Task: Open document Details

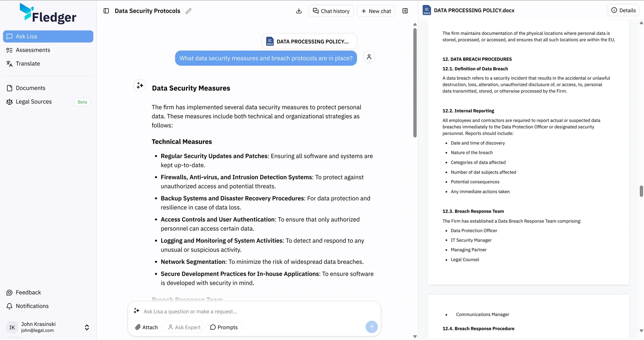Action: pos(623,10)
